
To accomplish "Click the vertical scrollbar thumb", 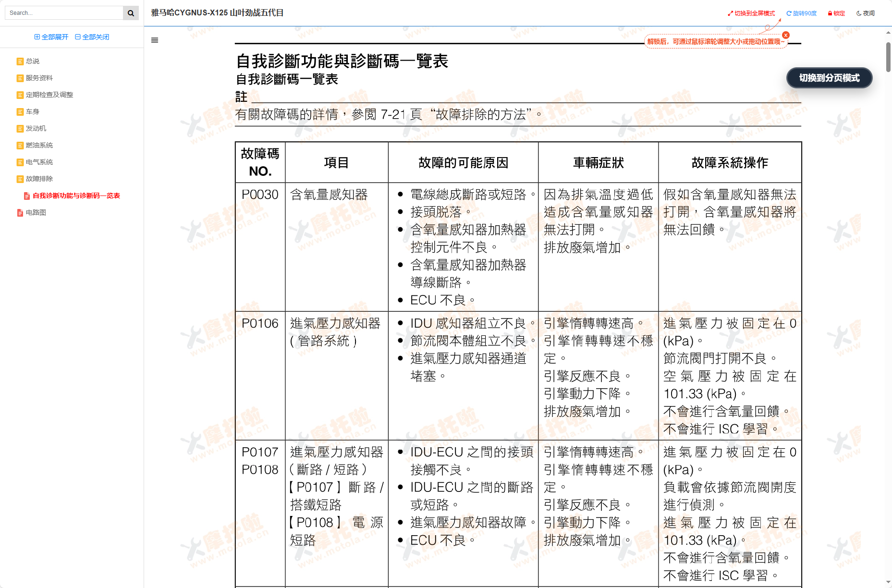I will coord(888,57).
